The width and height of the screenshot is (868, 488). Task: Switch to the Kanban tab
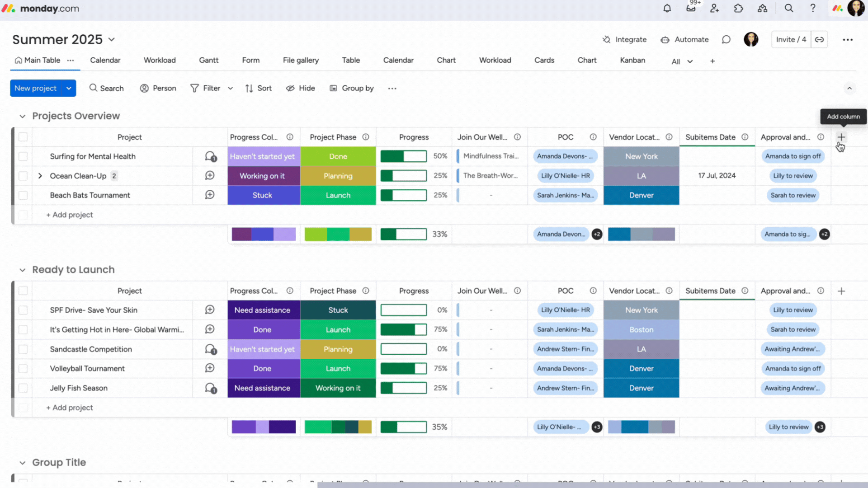[632, 60]
